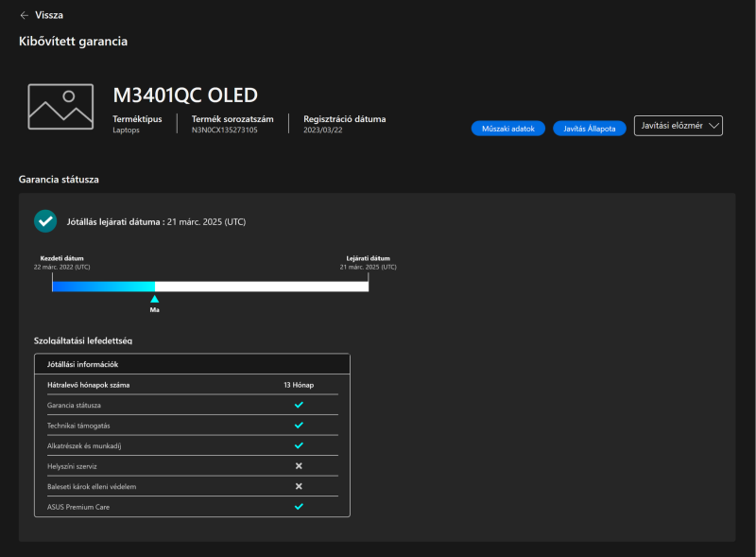Click the Hátralevő hónapok száma row label
This screenshot has width=756, height=557.
pyautogui.click(x=88, y=385)
